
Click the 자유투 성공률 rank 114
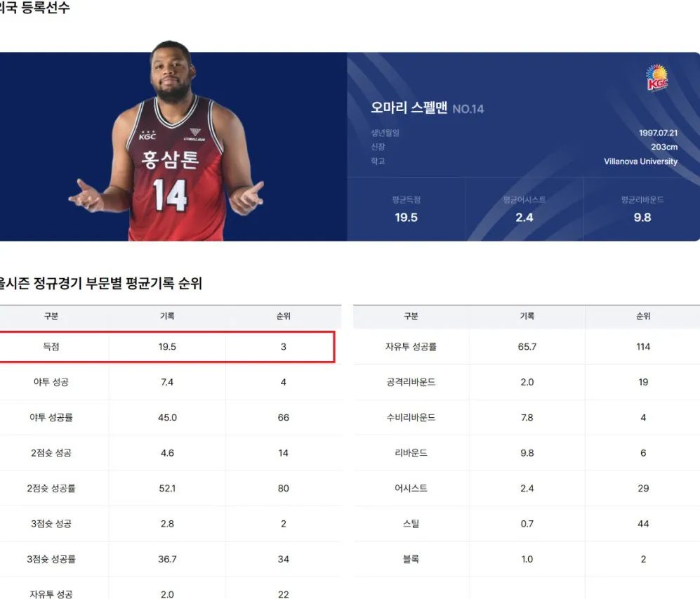pos(642,346)
